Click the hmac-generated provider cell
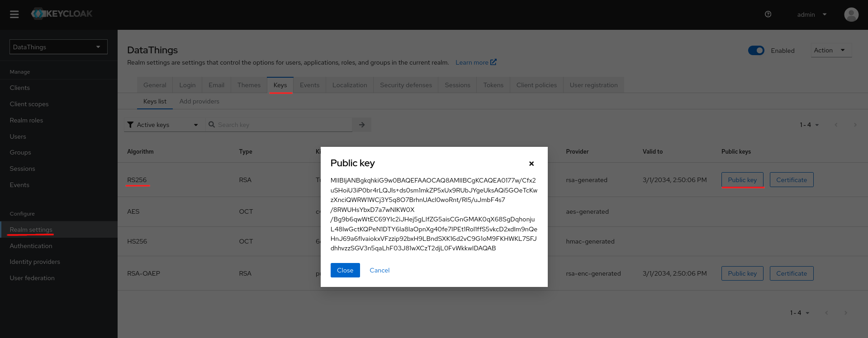Viewport: 868px width, 338px height. pyautogui.click(x=590, y=241)
